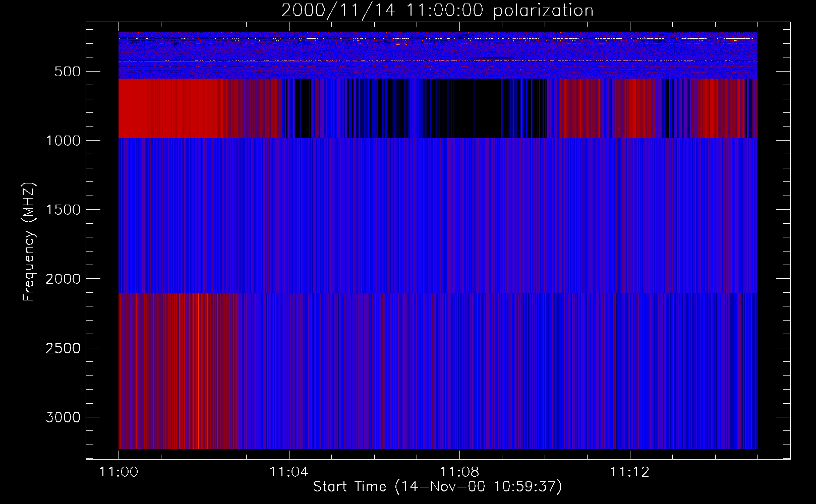Click the '11:12' time tick label
The height and width of the screenshot is (504, 816).
[630, 472]
